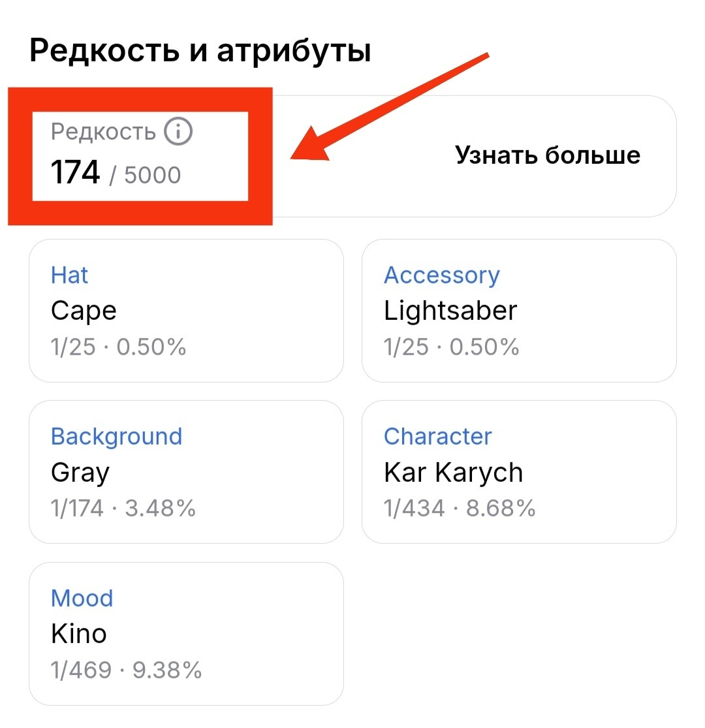Click the Lightsaber attribute card
This screenshot has width=705, height=728.
coord(519,310)
